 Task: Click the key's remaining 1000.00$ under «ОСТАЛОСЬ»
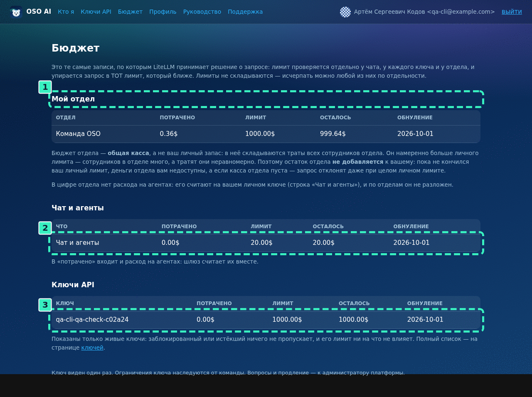point(353,320)
